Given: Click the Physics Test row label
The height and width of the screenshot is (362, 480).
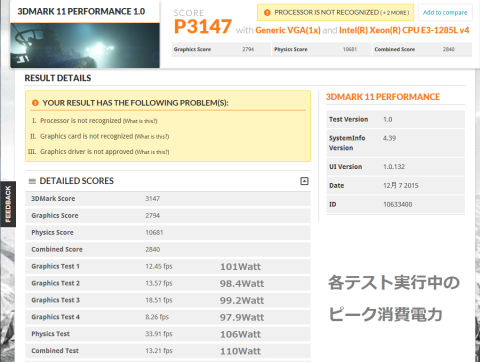Looking at the screenshot, I should [51, 334].
